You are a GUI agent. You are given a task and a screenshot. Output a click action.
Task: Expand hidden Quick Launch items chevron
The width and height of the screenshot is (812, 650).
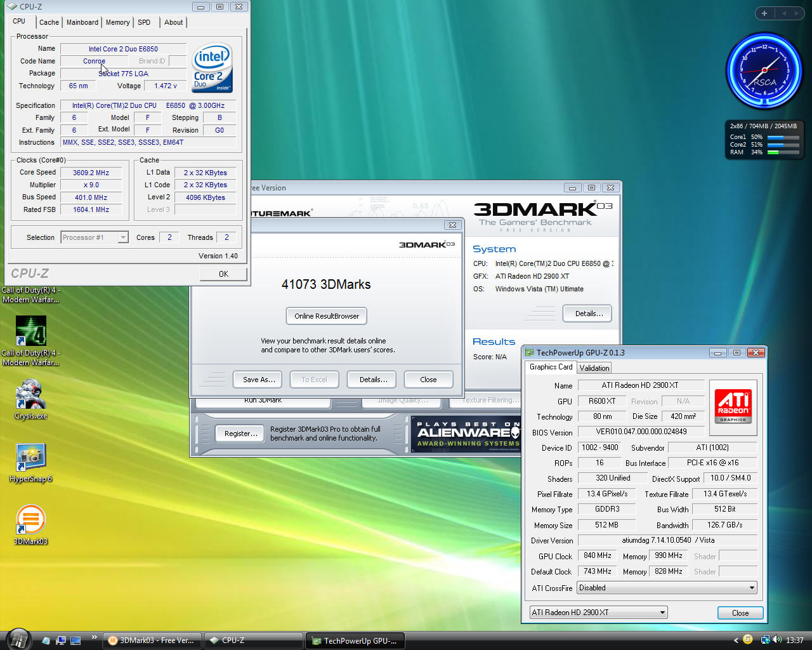coord(95,637)
